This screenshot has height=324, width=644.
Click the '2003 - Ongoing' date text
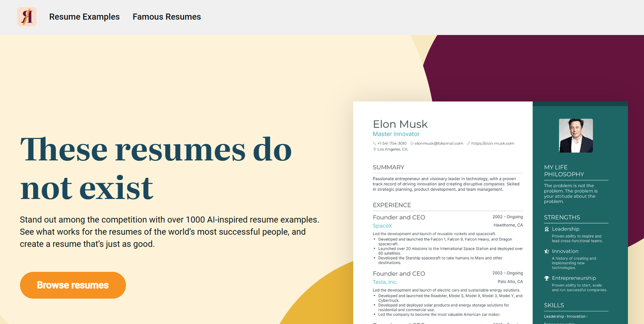[x=508, y=273]
